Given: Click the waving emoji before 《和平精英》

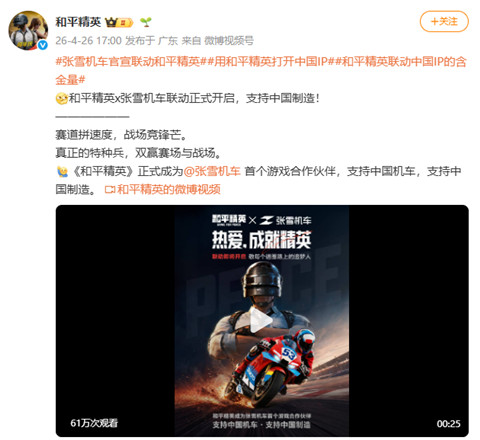Looking at the screenshot, I should click(x=62, y=172).
